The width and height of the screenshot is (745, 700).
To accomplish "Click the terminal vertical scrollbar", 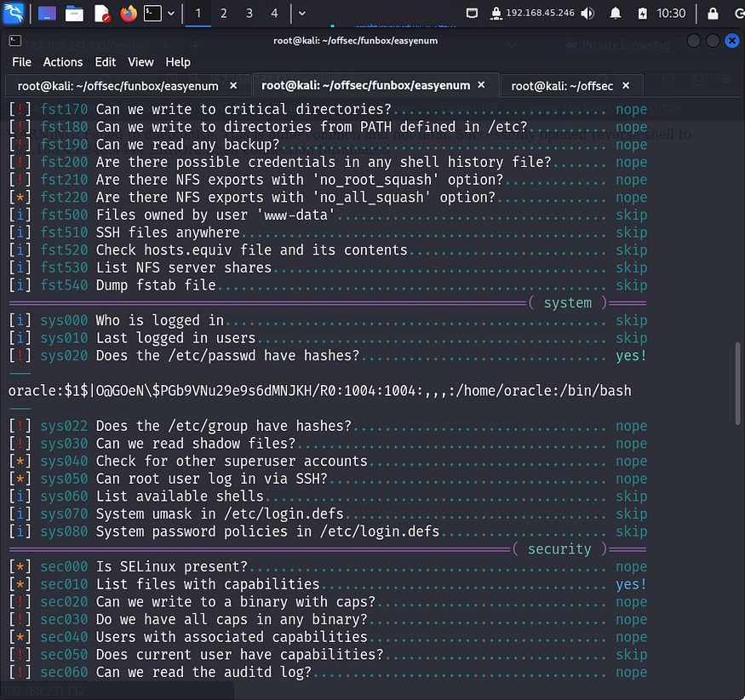I will pyautogui.click(x=737, y=383).
